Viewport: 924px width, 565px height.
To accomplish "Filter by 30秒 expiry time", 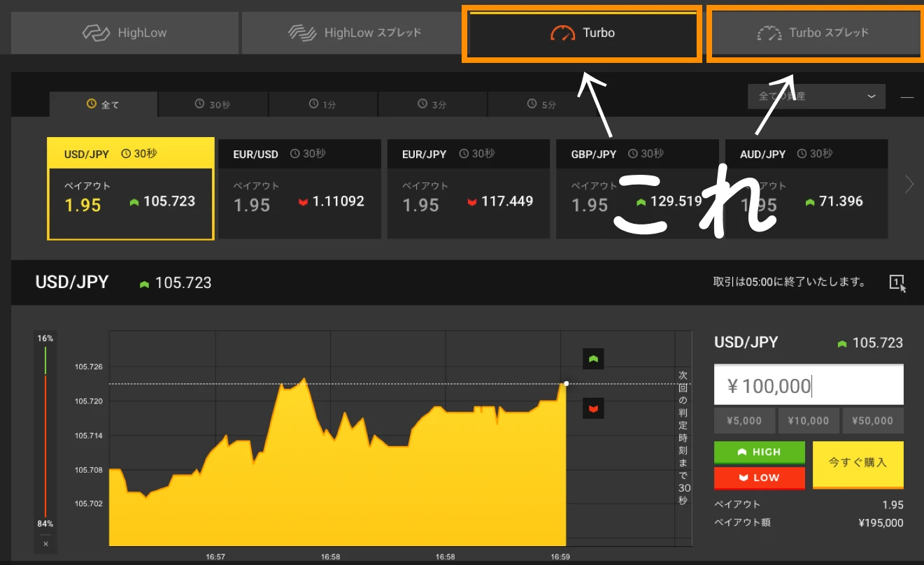I will (x=213, y=104).
